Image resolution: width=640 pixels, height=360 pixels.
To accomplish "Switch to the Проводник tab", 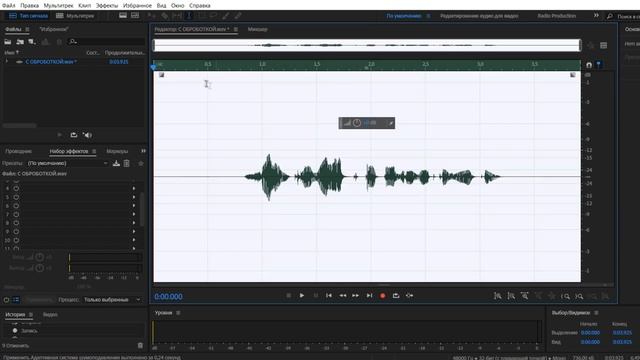I will click(18, 151).
